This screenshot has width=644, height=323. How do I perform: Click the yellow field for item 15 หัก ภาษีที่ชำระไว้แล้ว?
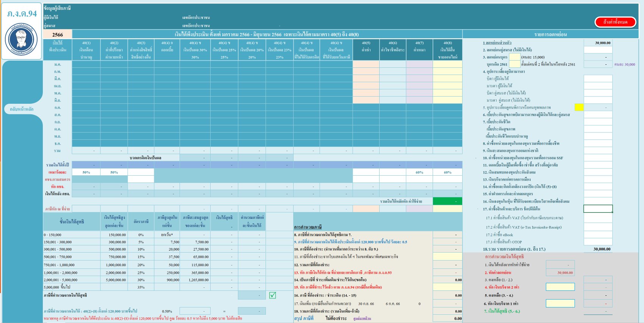click(447, 287)
